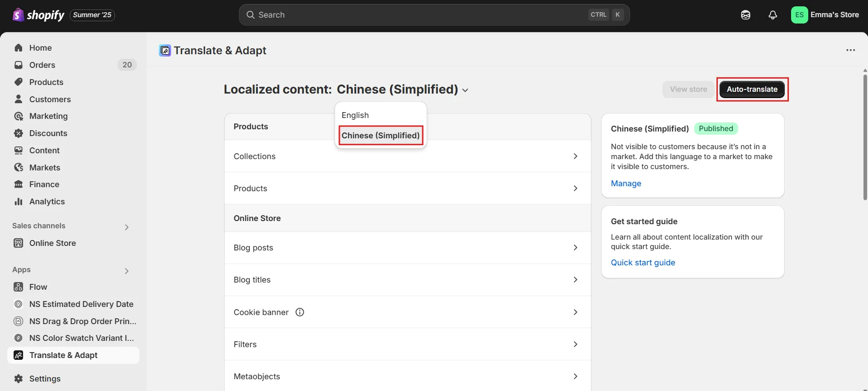The height and width of the screenshot is (391, 868).
Task: Open Blog posts row chevron
Action: click(x=576, y=248)
